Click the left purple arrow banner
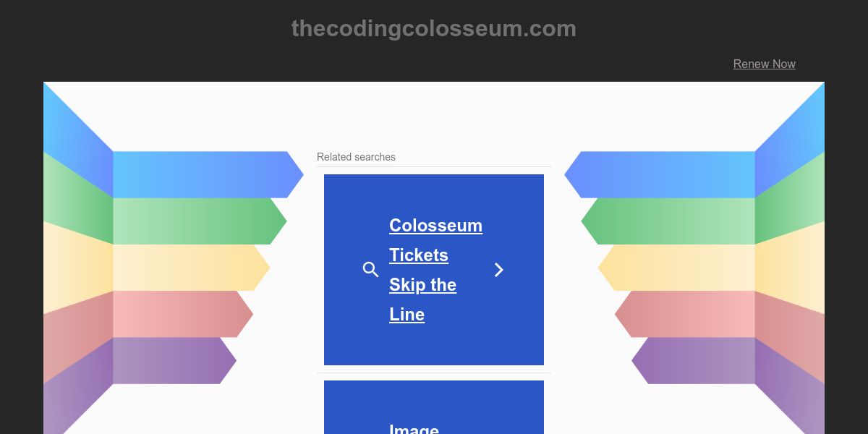Image resolution: width=868 pixels, height=434 pixels. click(170, 360)
